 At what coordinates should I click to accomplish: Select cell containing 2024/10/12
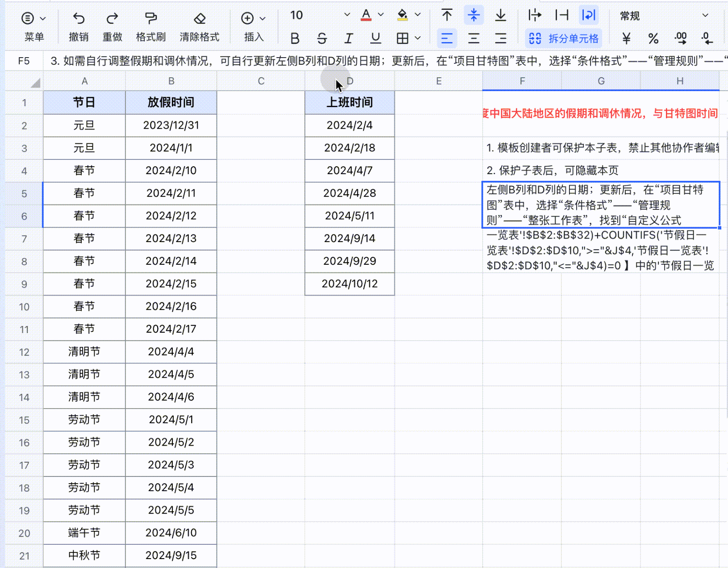click(x=350, y=284)
